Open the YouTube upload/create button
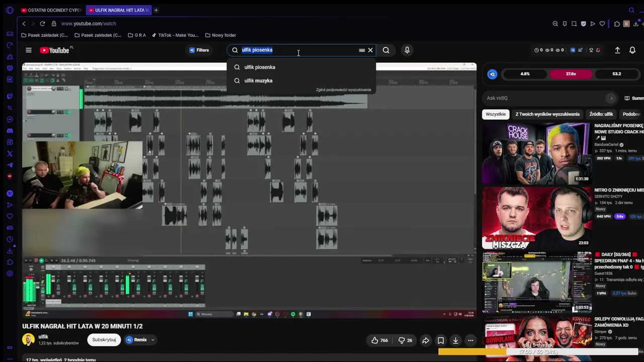The height and width of the screenshot is (362, 644). (x=617, y=50)
